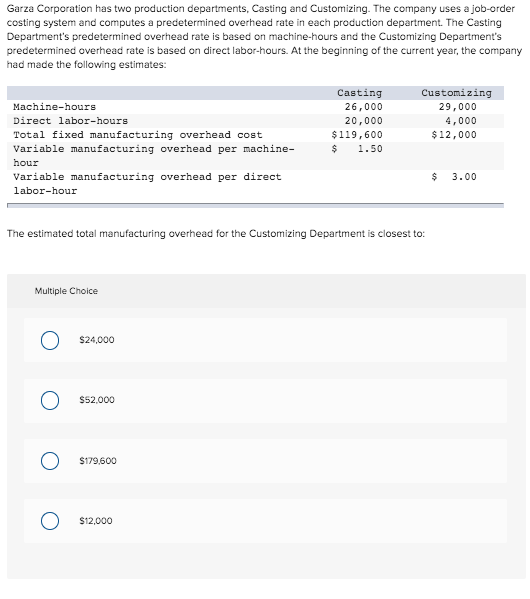Click the 1.50 variable overhead per machine-hour value
The width and height of the screenshot is (530, 599).
[370, 149]
